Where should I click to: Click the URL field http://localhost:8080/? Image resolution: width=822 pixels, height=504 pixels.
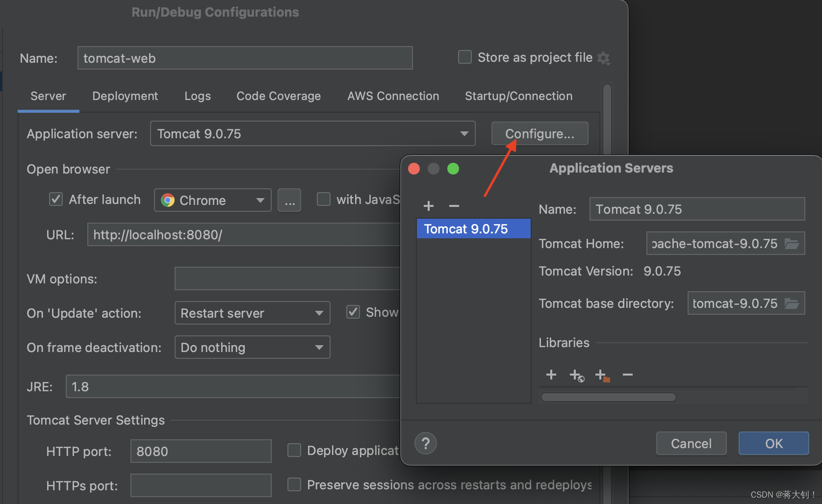244,234
